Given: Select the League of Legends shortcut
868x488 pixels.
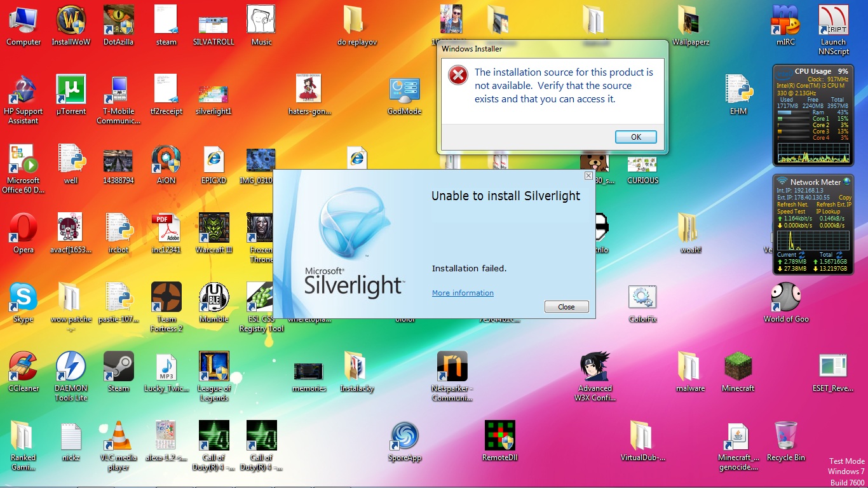Looking at the screenshot, I should coord(214,376).
